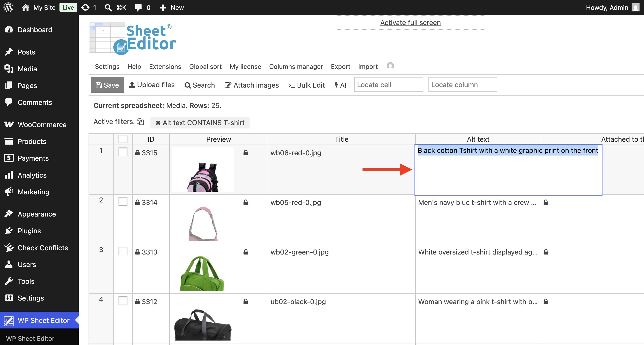Check the row 3315 checkbox
This screenshot has width=644, height=345.
(123, 152)
